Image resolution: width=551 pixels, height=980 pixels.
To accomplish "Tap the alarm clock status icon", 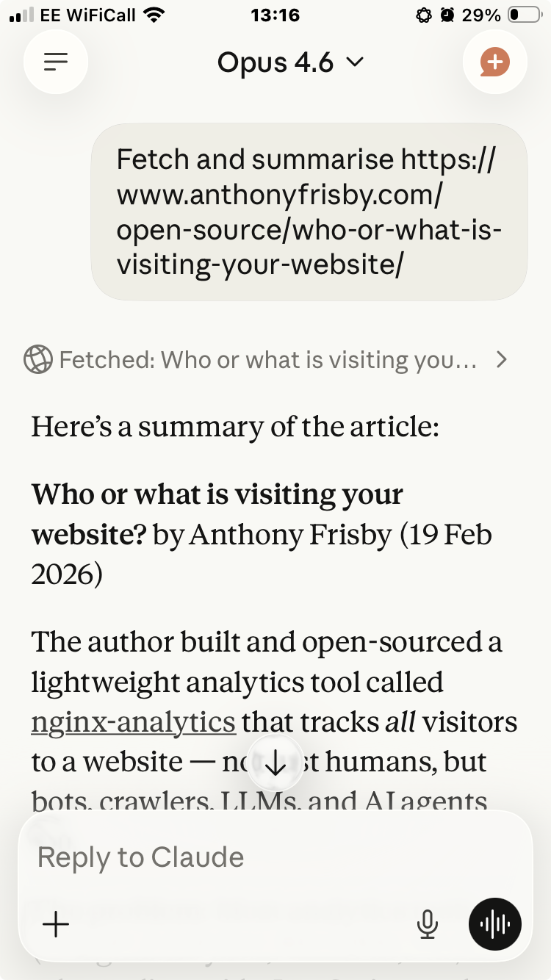I will tap(447, 15).
